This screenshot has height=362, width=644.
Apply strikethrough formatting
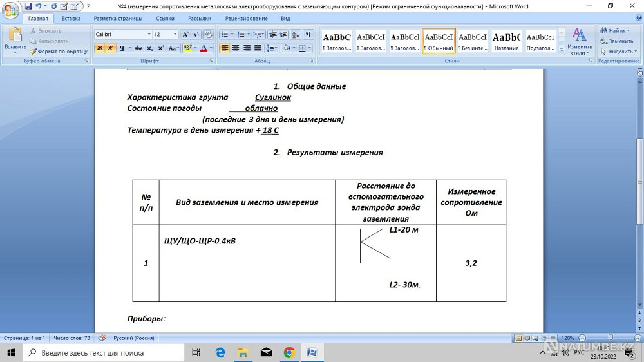tap(138, 48)
